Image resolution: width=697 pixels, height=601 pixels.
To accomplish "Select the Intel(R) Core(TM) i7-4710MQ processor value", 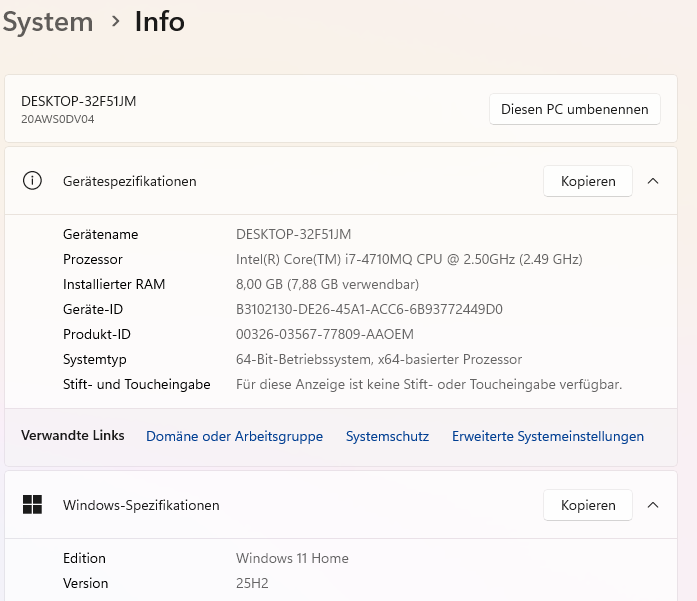I will (409, 259).
